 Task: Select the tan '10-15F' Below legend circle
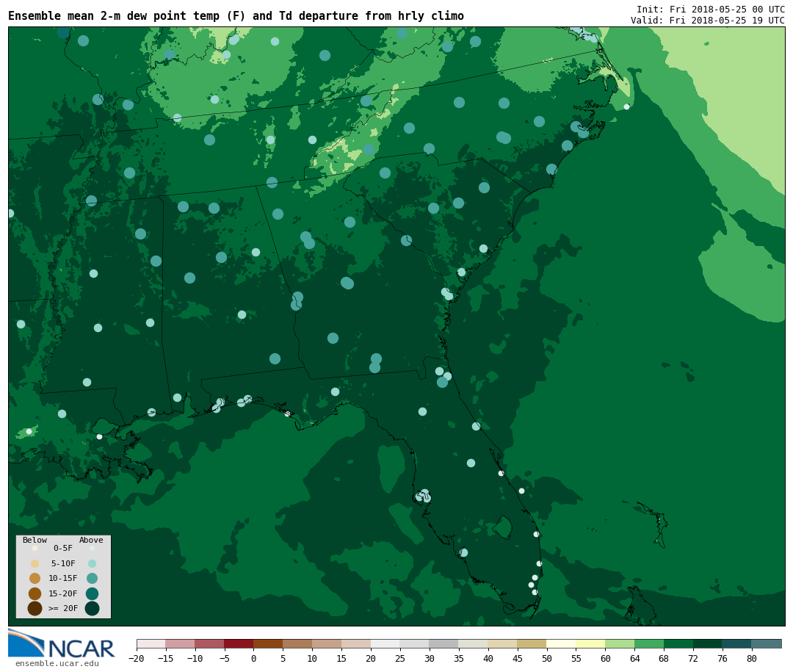(x=35, y=579)
